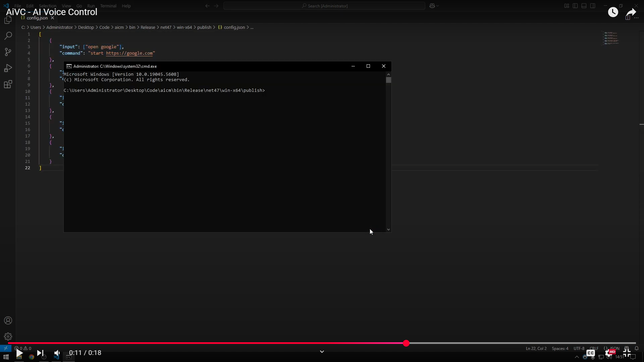Open the JSON language mode selector
The width and height of the screenshot is (644, 362).
click(614, 348)
